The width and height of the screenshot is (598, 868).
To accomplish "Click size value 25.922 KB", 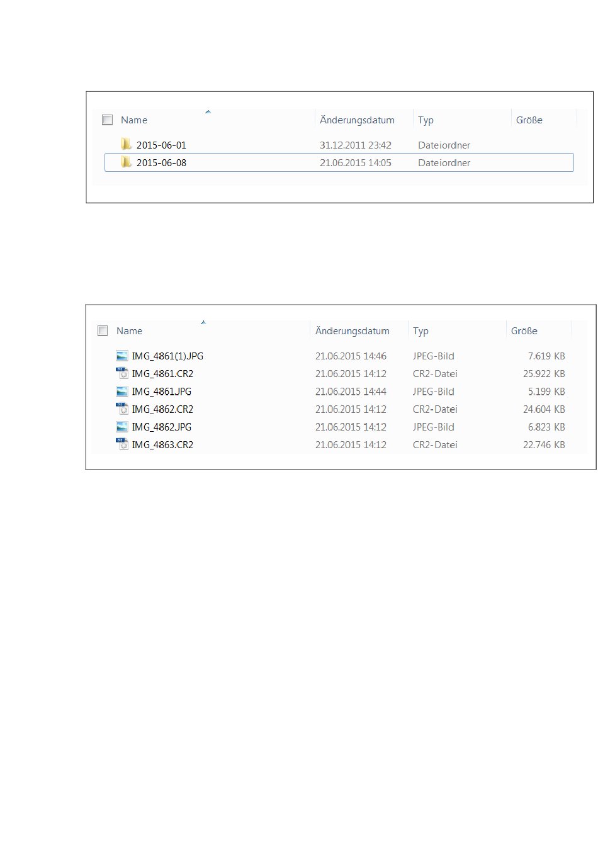I will tap(544, 374).
